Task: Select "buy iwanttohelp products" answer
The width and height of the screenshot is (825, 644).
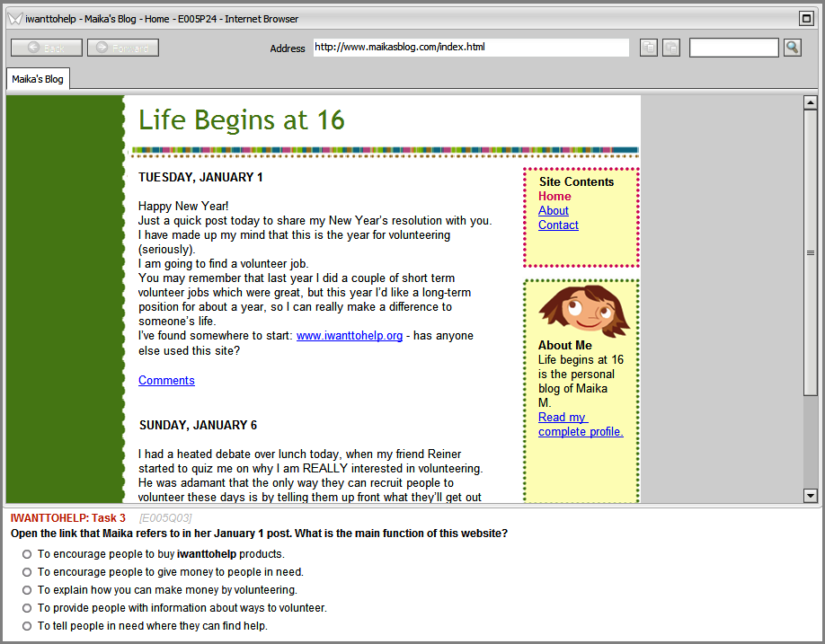Action: point(27,554)
